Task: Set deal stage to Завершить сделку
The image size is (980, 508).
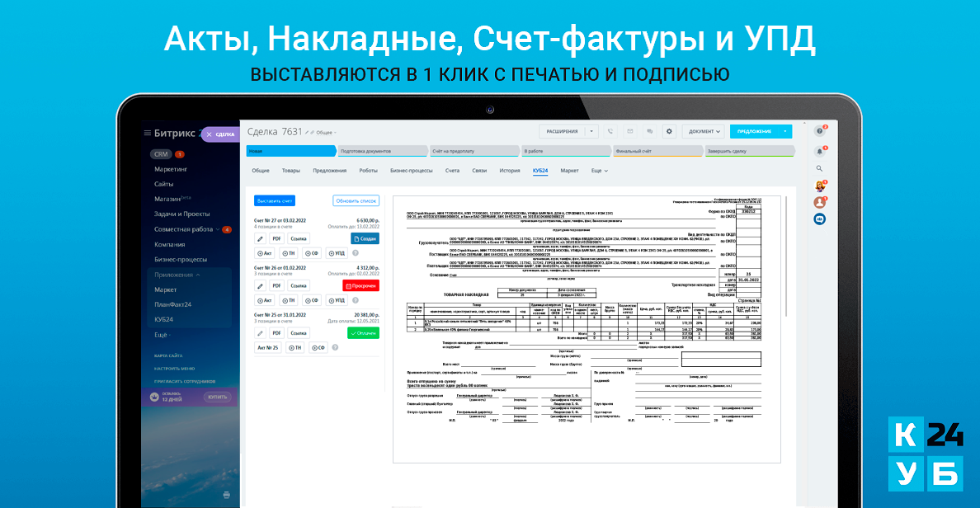Action: point(749,151)
